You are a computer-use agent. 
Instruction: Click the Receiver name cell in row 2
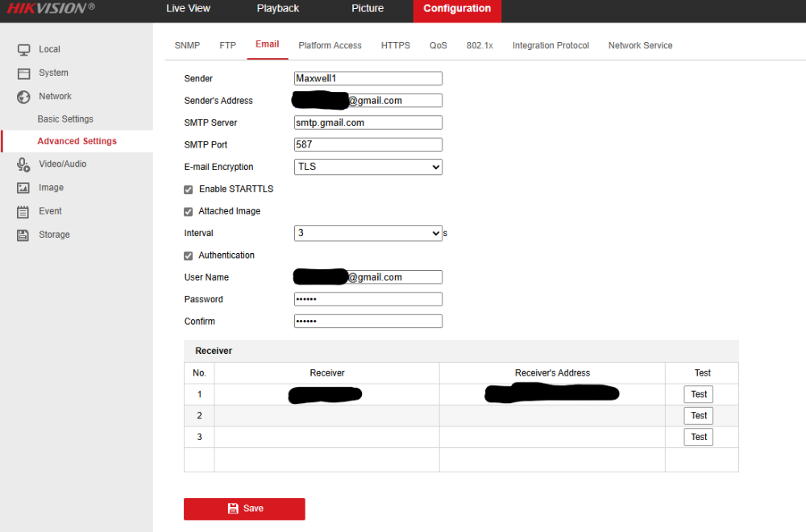[x=327, y=416]
